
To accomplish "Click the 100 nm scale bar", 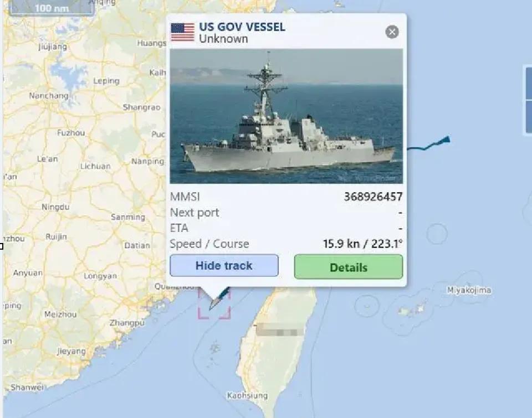I will click(52, 8).
